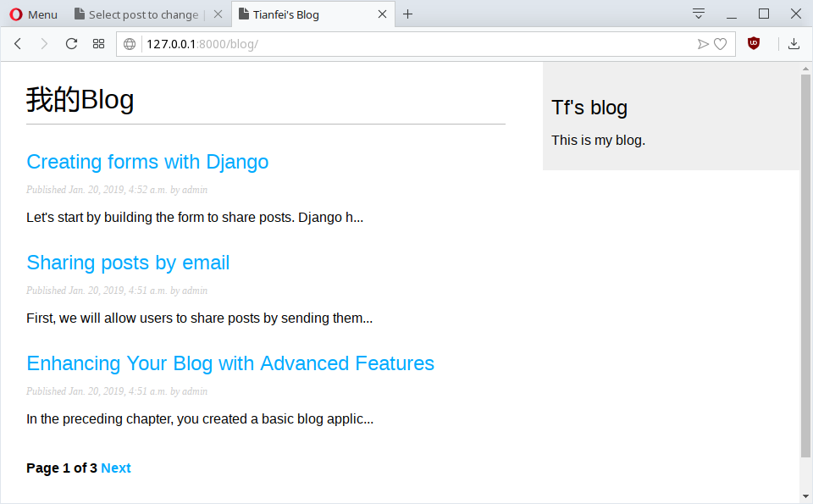Open the downloads icon in toolbar
This screenshot has width=813, height=504.
click(x=794, y=44)
